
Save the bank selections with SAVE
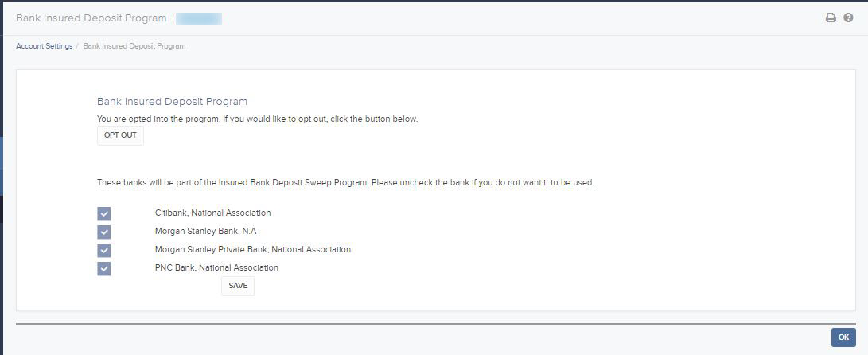coord(238,286)
